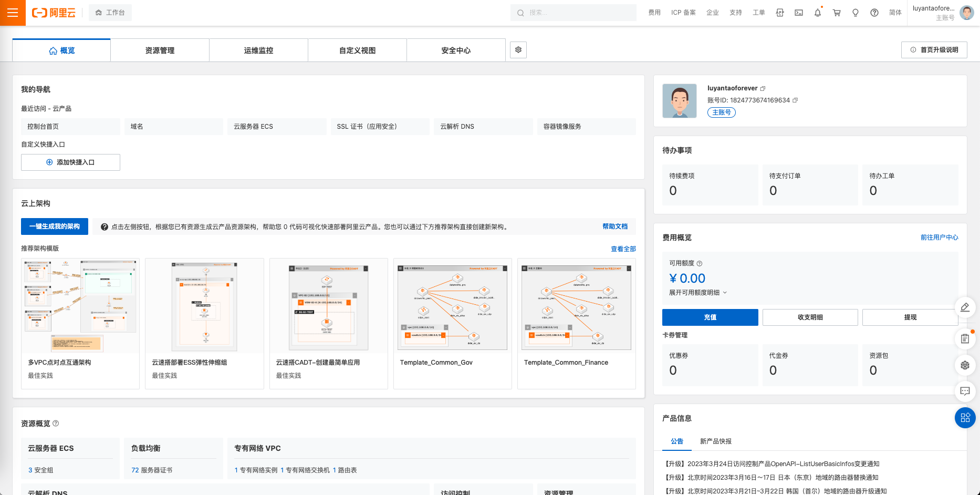
Task: Switch to the 运维监控 tab
Action: click(x=258, y=50)
